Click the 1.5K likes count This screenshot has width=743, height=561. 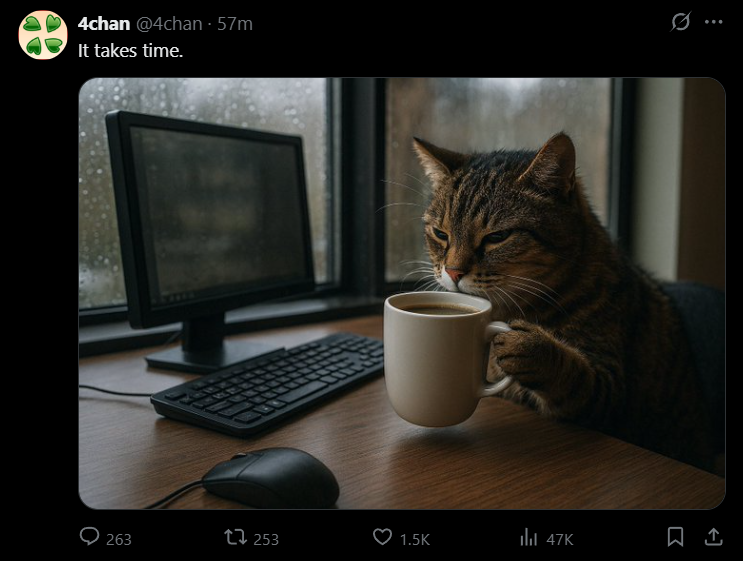click(414, 539)
